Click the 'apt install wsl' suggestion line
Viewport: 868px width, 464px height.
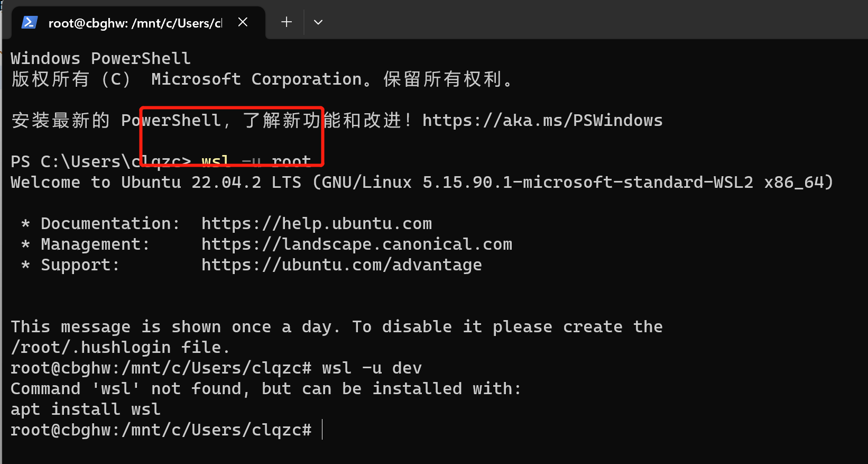coord(86,410)
